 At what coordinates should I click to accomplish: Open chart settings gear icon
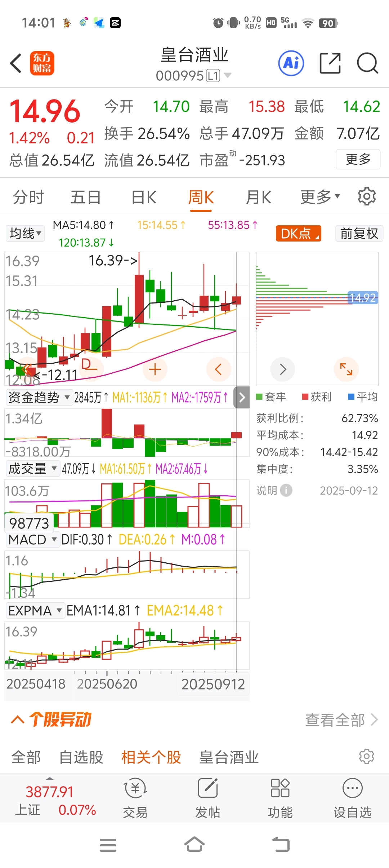367,196
